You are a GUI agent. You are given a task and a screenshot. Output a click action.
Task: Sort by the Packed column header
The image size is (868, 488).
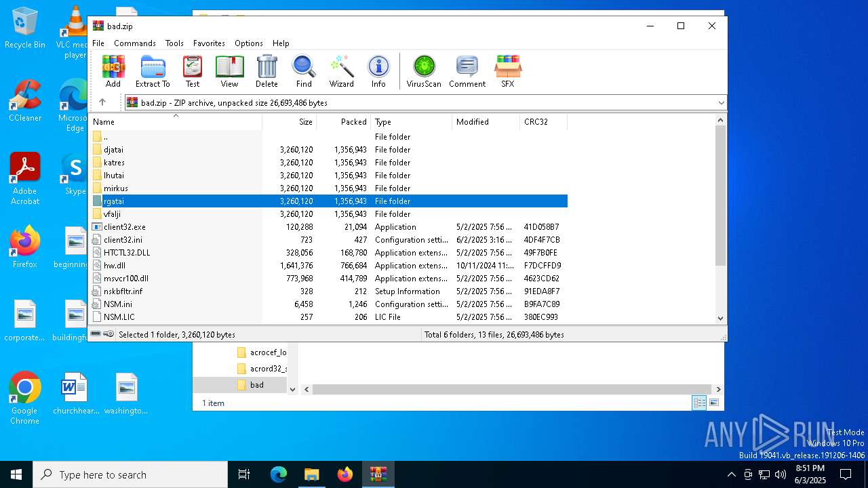[344, 122]
